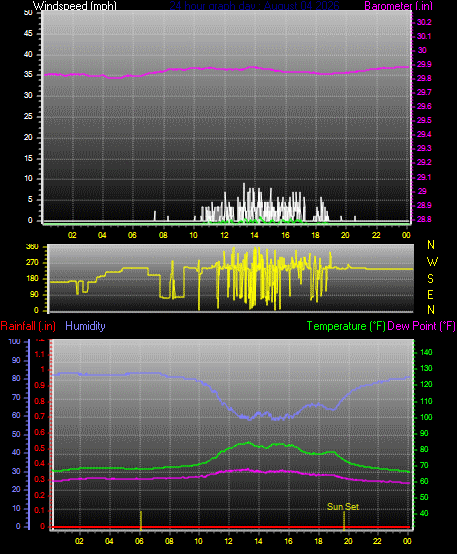Click the 29.1 barometer scale value
The height and width of the screenshot is (554, 457).
click(424, 177)
